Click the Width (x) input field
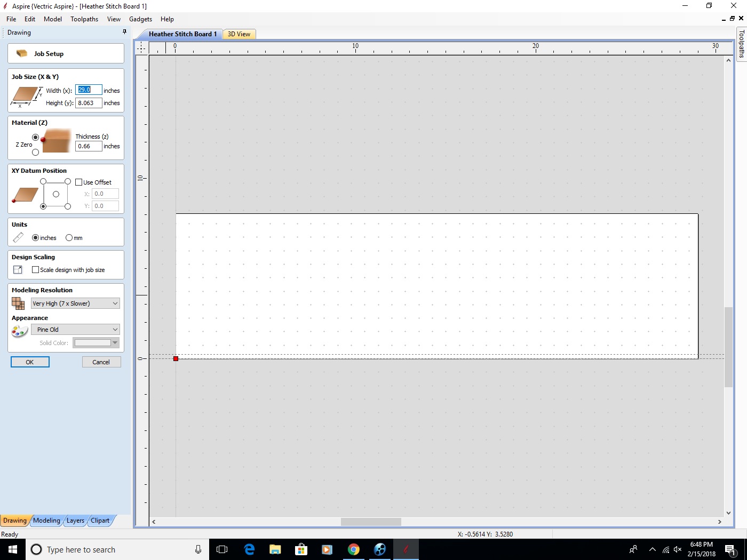This screenshot has width=747, height=560. (89, 90)
